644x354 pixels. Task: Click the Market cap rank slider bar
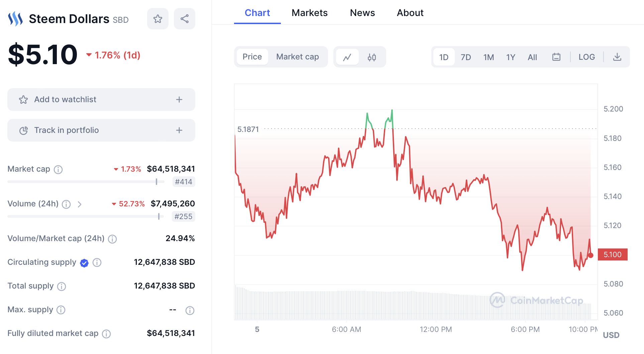[x=86, y=182]
